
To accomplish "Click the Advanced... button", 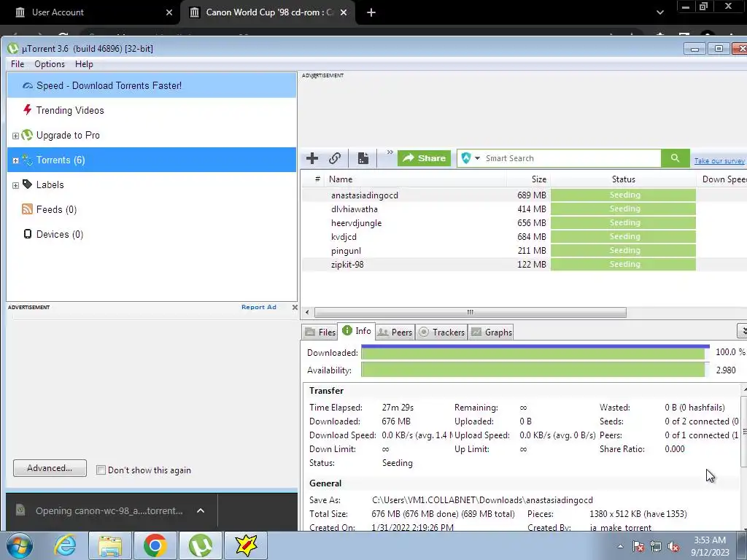I will 50,468.
